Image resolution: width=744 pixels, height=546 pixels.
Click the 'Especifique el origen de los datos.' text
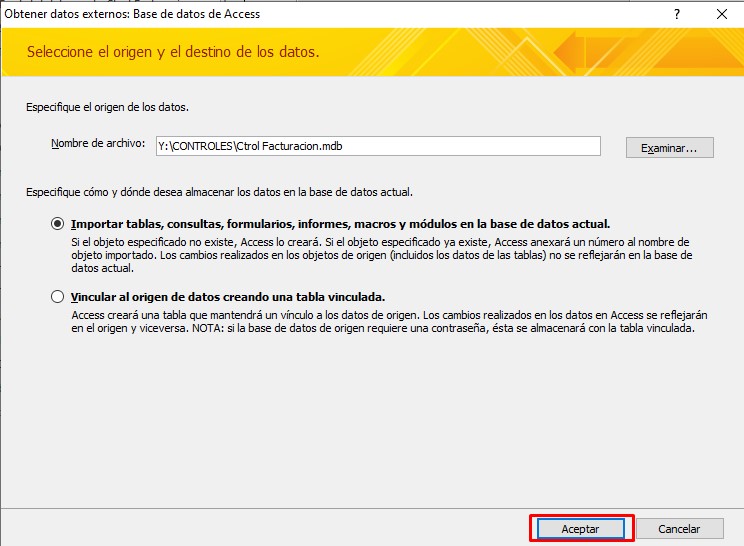point(107,107)
